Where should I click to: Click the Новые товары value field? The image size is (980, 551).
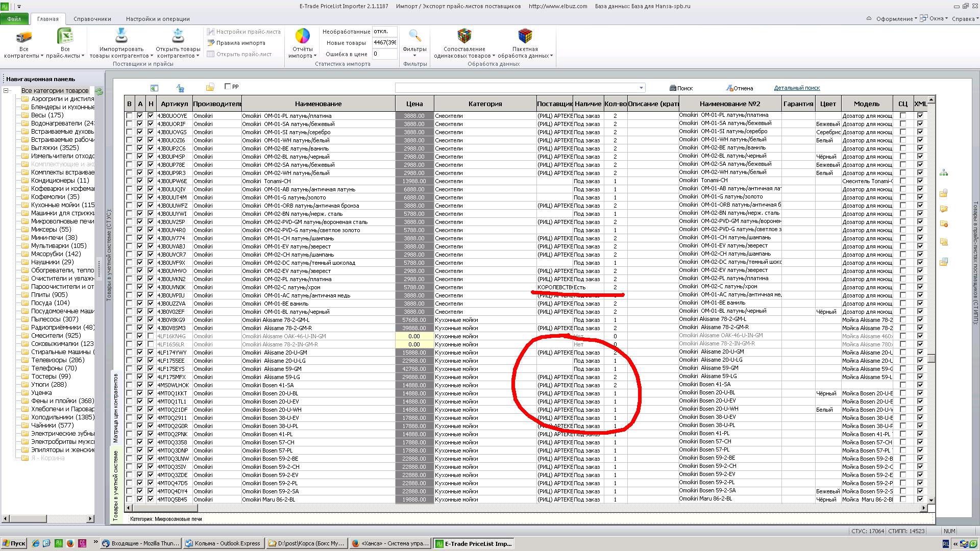384,43
